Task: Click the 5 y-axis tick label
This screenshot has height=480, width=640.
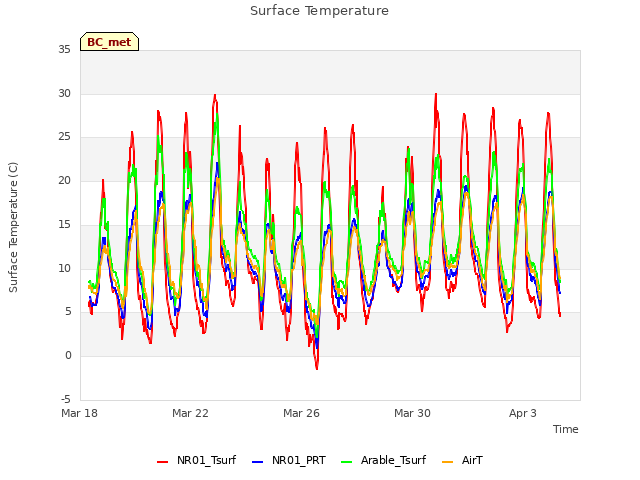Action: coord(68,312)
